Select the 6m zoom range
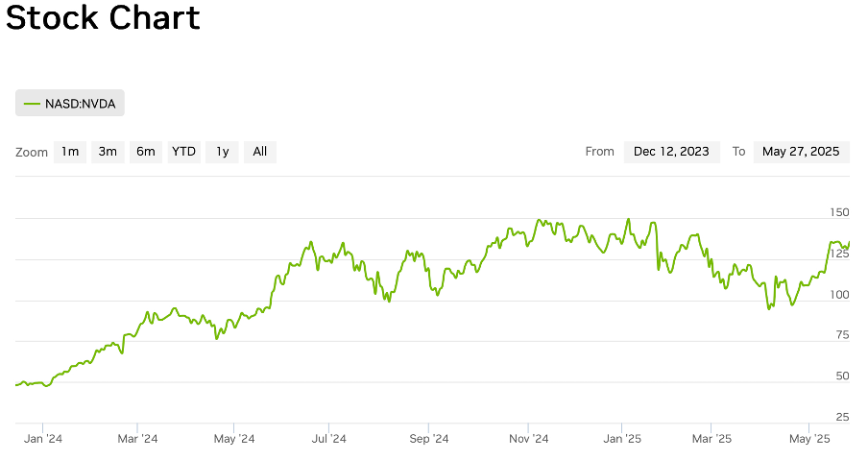This screenshot has height=461, width=868. tap(146, 152)
